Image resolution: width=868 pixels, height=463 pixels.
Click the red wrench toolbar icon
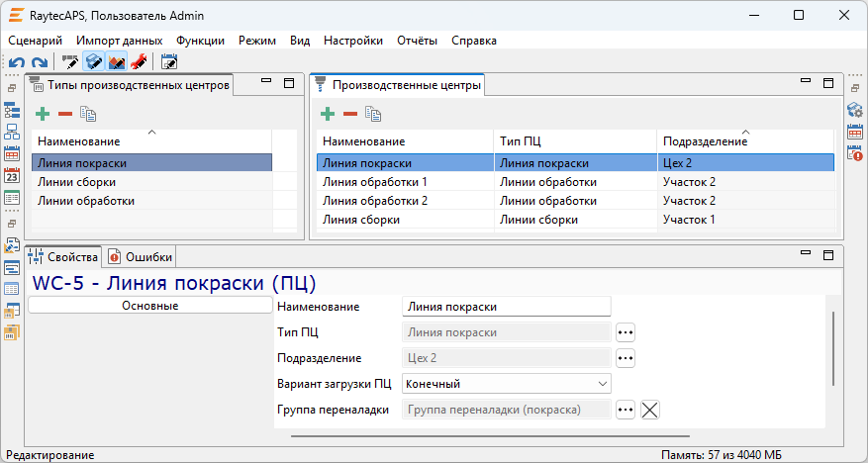coord(139,62)
